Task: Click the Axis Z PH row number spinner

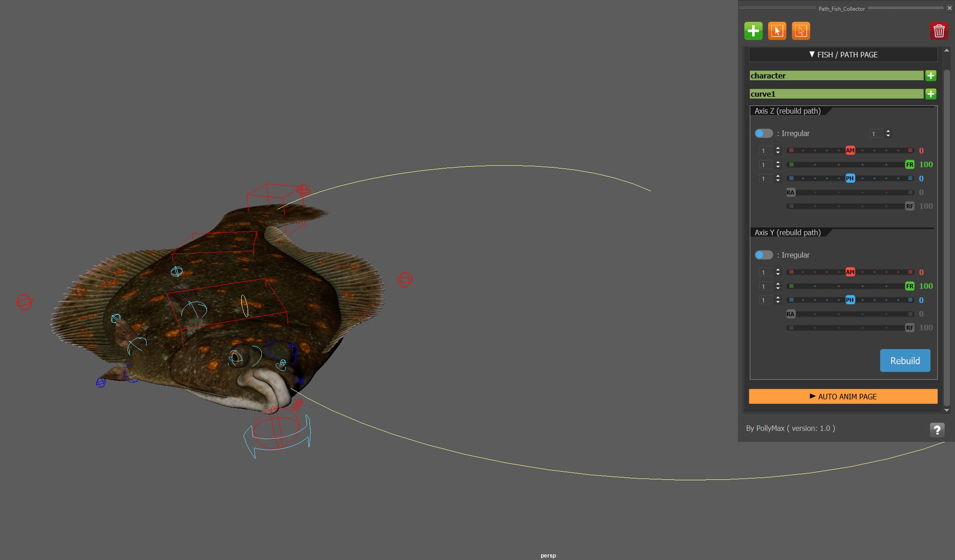Action: (x=770, y=179)
